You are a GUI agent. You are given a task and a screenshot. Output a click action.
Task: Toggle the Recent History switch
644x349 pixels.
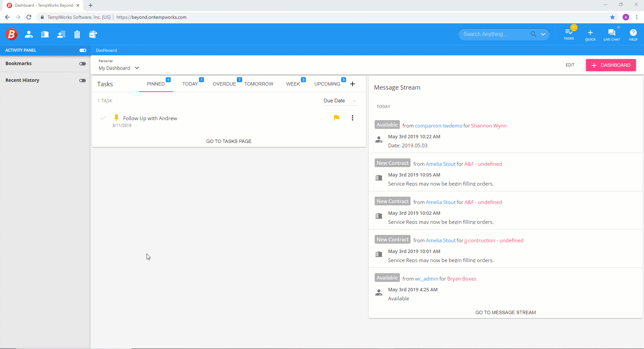(x=83, y=81)
